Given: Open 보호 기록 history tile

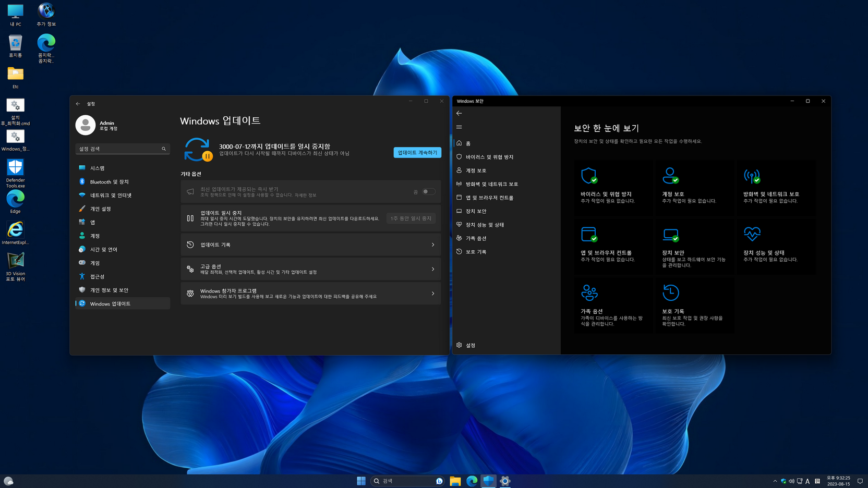Looking at the screenshot, I should [695, 305].
